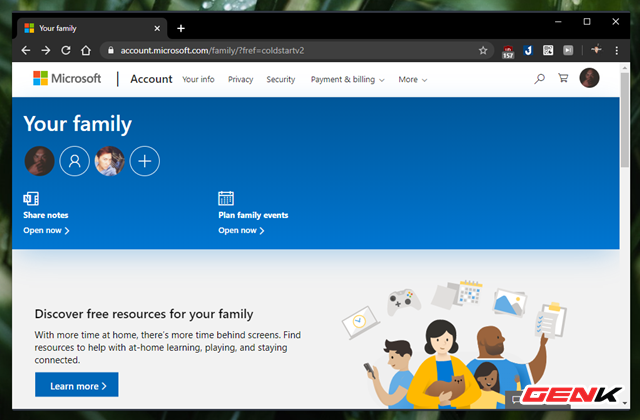Reload the page with the refresh icon
Screen dimensions: 640x420
(66, 50)
